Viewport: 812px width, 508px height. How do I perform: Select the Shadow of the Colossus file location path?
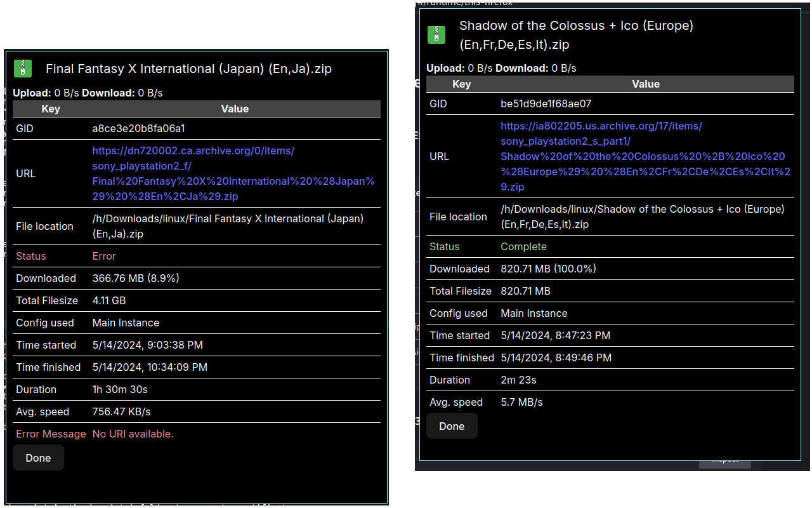tap(643, 217)
